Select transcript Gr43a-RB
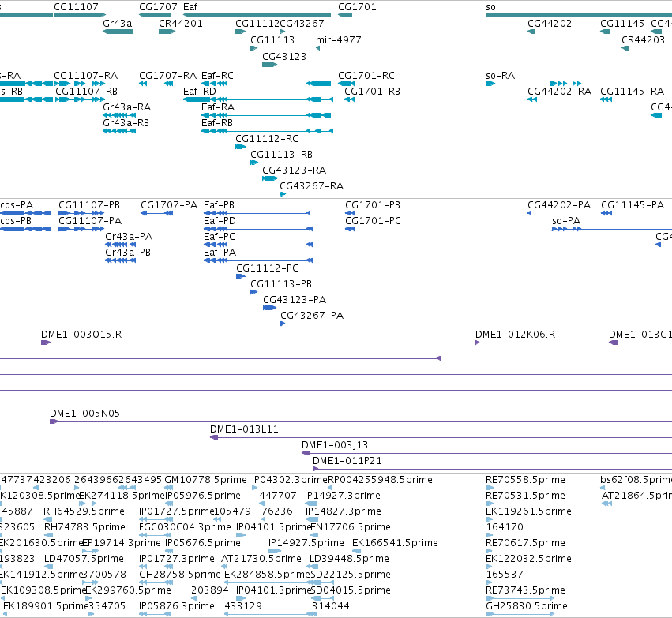 tap(126, 123)
